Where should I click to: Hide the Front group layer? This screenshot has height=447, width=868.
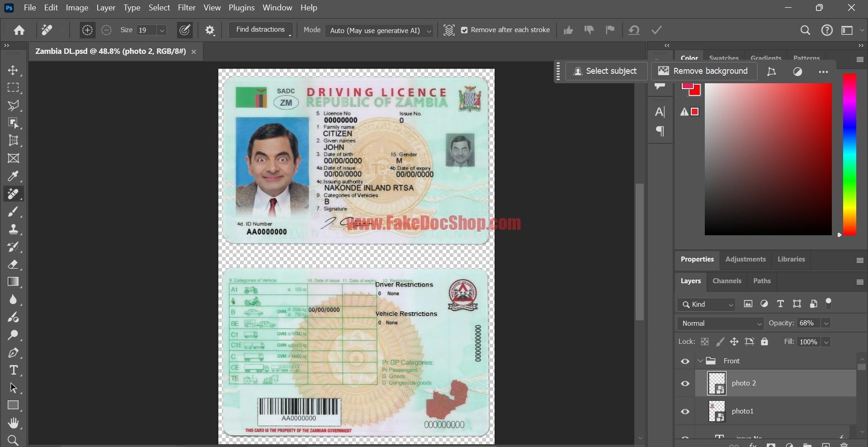685,361
